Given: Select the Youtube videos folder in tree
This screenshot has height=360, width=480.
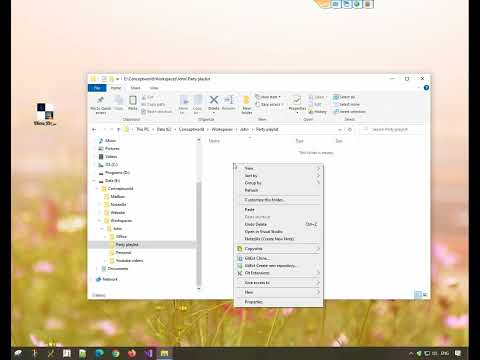Looking at the screenshot, I should (129, 261).
